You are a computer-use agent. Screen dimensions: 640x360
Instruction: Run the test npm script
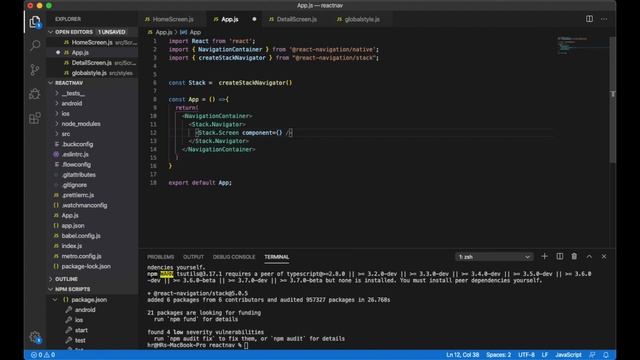pos(80,340)
